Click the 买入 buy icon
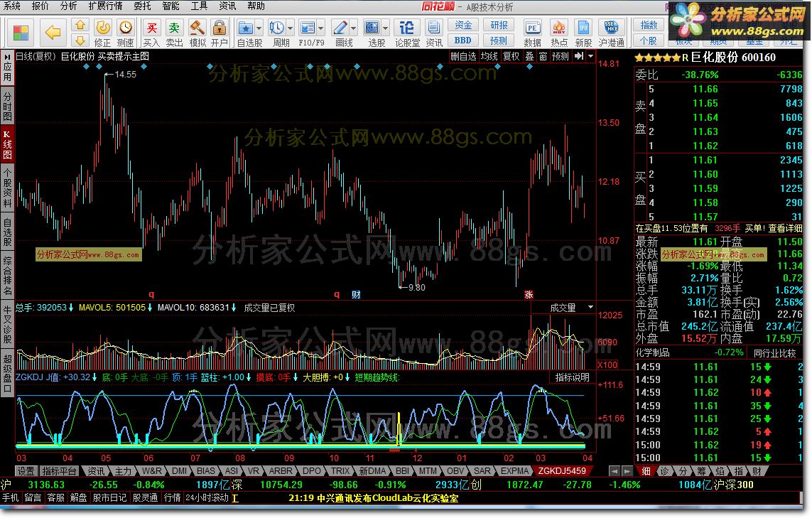The width and height of the screenshot is (812, 518). click(x=151, y=33)
